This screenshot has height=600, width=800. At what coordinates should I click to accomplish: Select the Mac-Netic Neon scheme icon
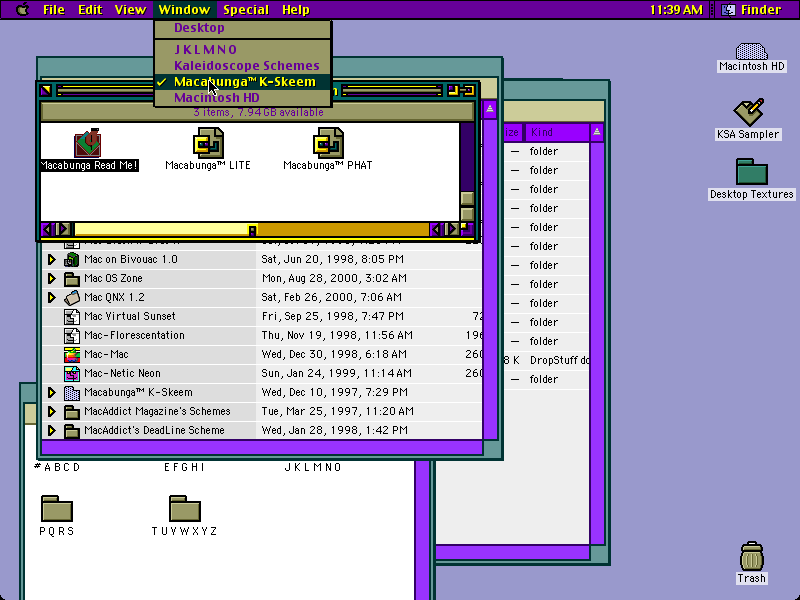[x=71, y=373]
